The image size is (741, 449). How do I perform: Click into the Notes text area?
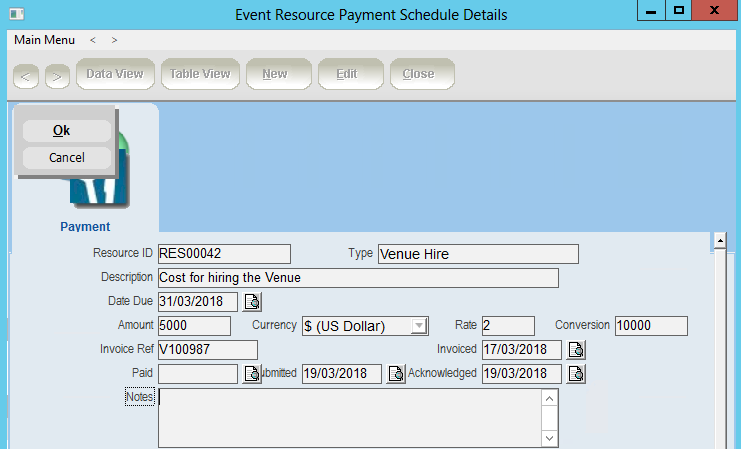349,417
